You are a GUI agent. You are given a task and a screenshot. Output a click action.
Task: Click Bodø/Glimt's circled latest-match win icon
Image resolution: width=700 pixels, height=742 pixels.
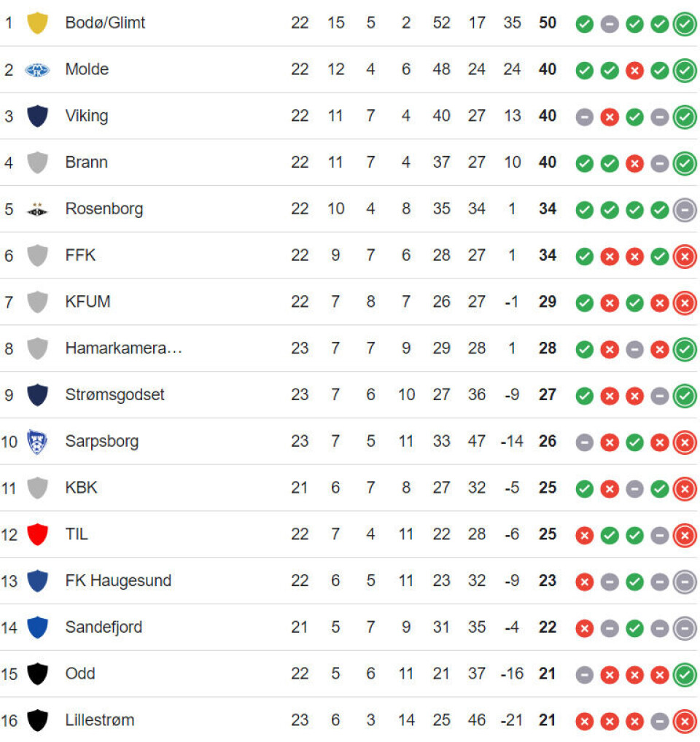684,24
